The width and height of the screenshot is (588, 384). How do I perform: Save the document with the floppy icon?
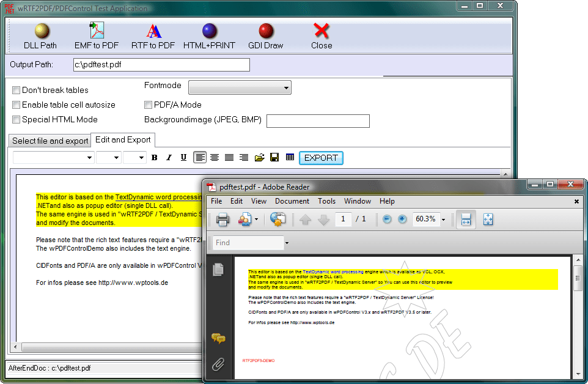[x=274, y=158]
